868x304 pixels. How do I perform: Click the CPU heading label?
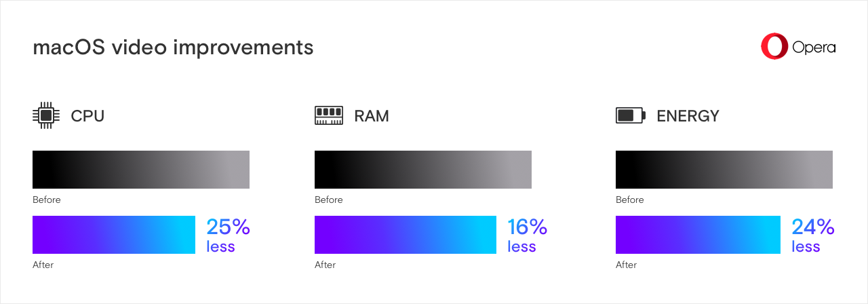pyautogui.click(x=87, y=116)
